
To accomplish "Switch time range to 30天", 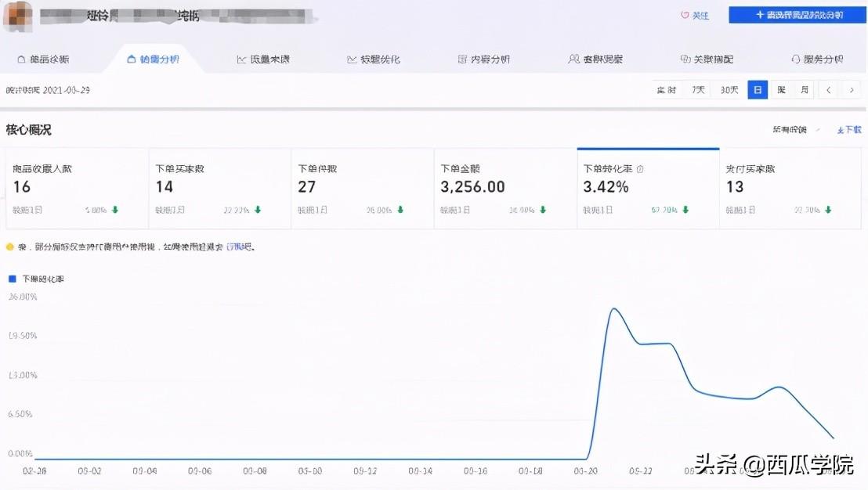I will coord(729,90).
